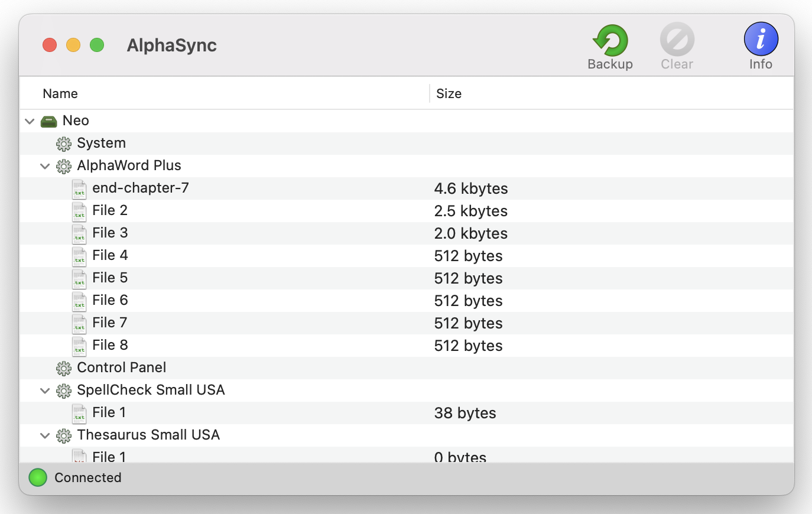812x514 pixels.
Task: Select the System applet row
Action: coord(407,144)
